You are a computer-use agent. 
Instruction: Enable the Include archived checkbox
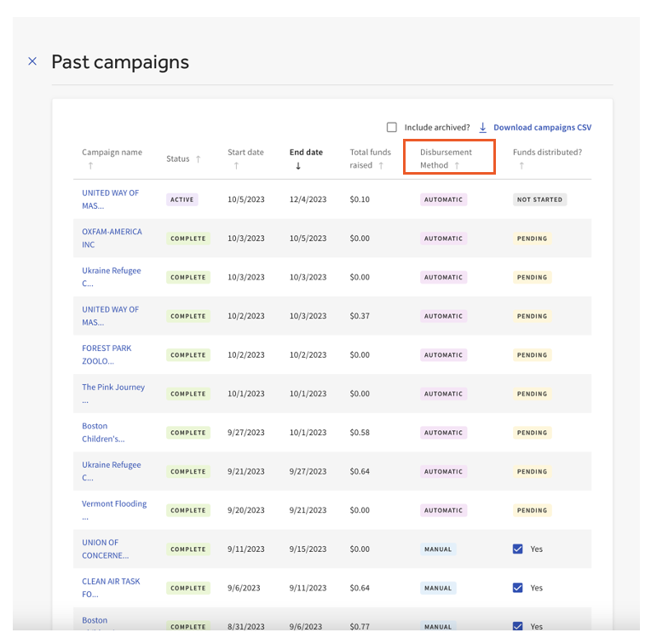[392, 128]
